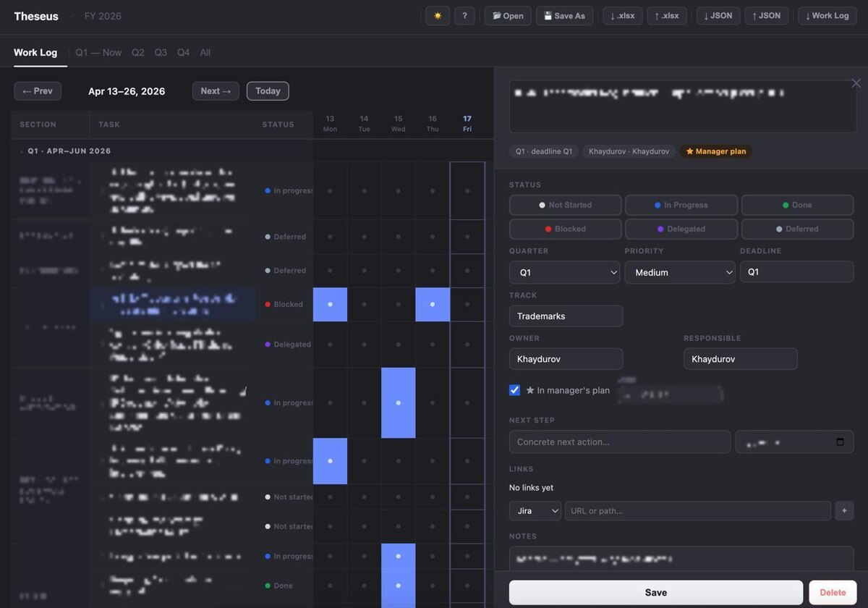This screenshot has height=608, width=868.
Task: Click the Done status in task list
Action: coord(278,586)
